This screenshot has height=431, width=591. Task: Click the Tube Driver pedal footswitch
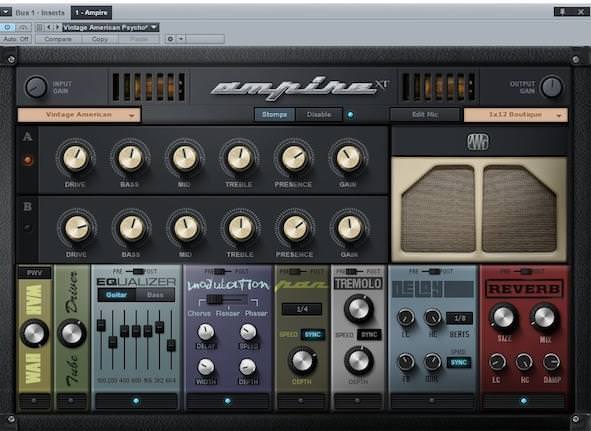[72, 401]
